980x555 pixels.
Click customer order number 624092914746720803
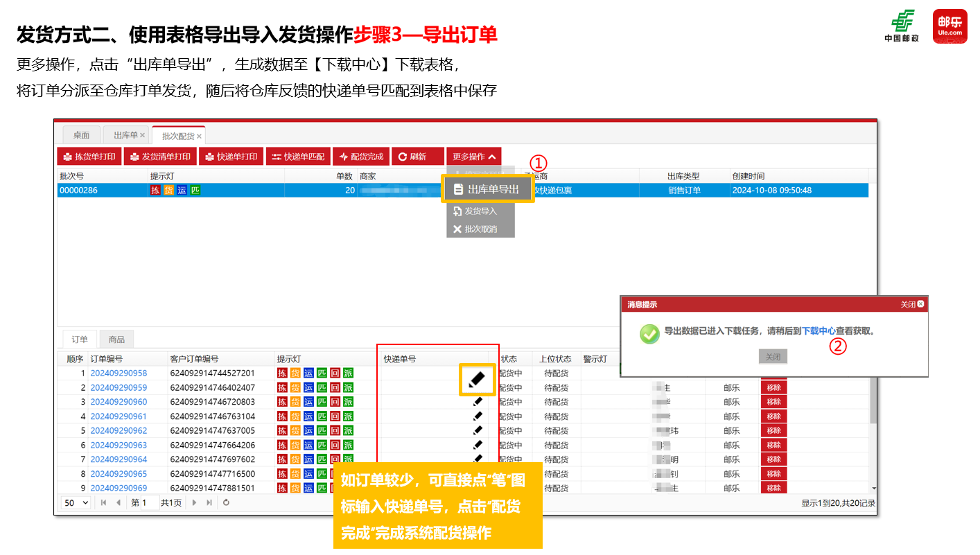pyautogui.click(x=213, y=402)
